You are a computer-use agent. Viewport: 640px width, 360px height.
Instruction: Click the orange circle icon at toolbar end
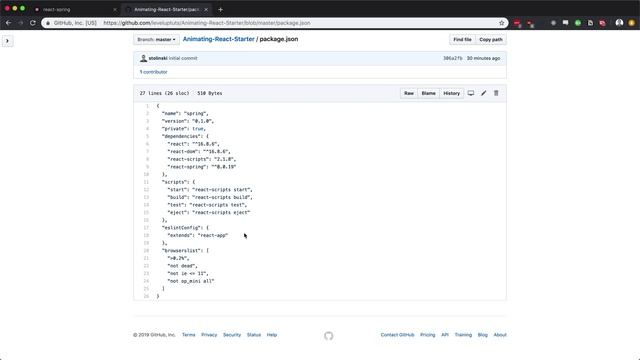pyautogui.click(x=631, y=23)
